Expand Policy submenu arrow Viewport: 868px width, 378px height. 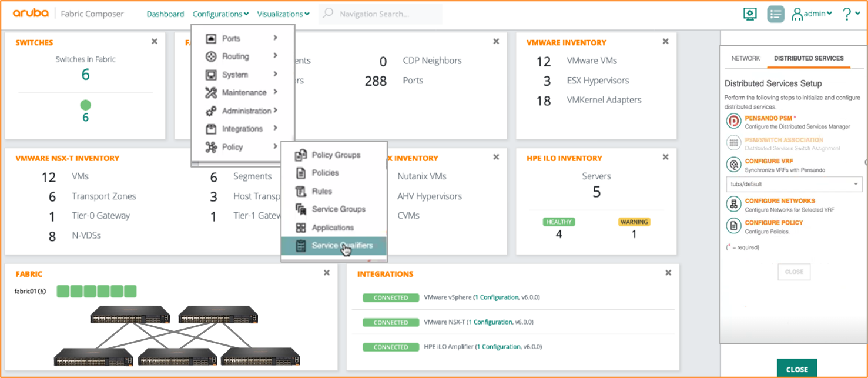(x=276, y=146)
